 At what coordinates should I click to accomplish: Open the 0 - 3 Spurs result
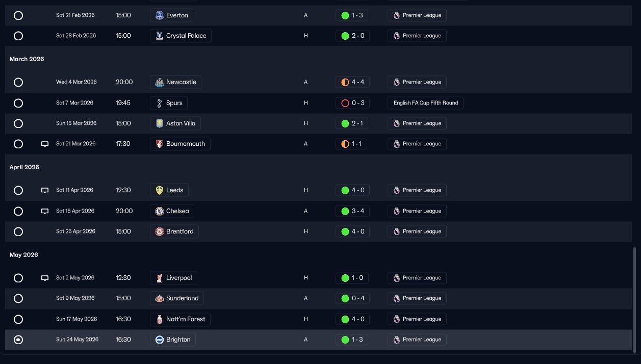point(352,103)
